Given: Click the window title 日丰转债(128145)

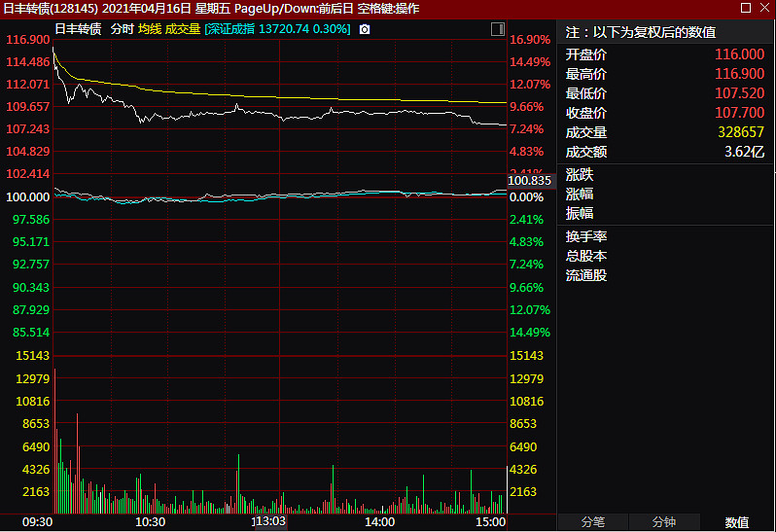Looking at the screenshot, I should coord(51,9).
